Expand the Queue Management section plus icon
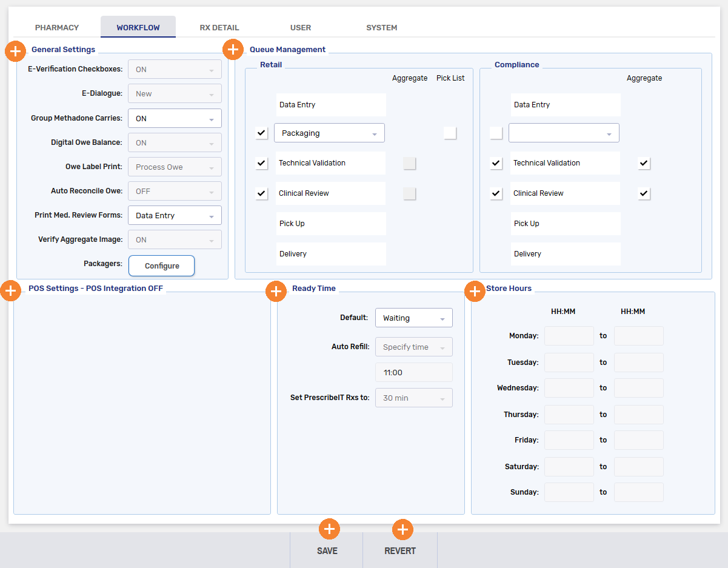The height and width of the screenshot is (568, 728). tap(233, 49)
